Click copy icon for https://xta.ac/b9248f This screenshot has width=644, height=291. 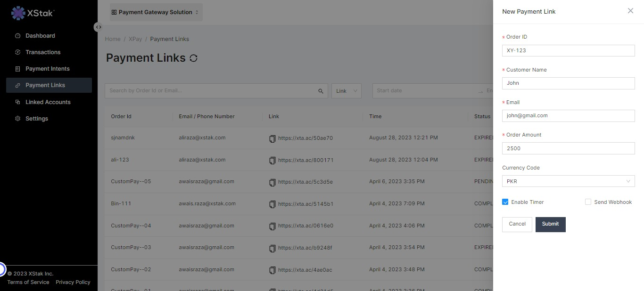coord(272,248)
